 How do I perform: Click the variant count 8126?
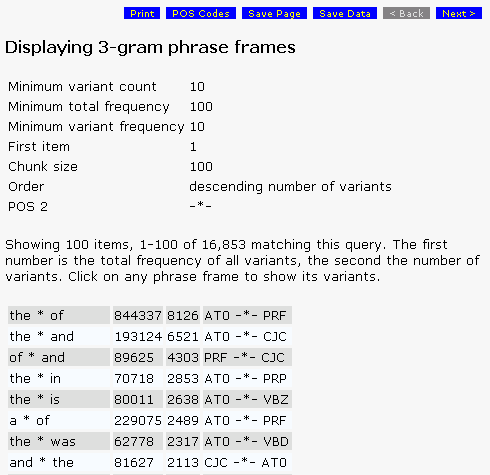coord(183,315)
